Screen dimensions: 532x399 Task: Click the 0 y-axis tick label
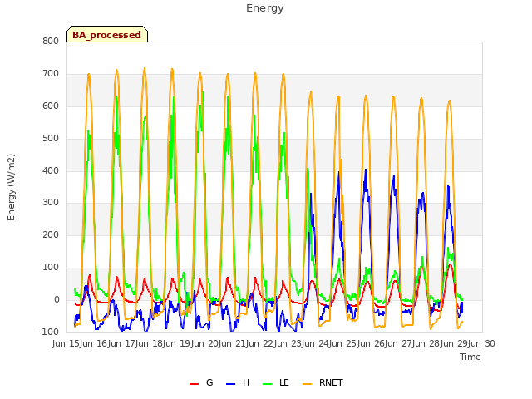click(x=57, y=299)
